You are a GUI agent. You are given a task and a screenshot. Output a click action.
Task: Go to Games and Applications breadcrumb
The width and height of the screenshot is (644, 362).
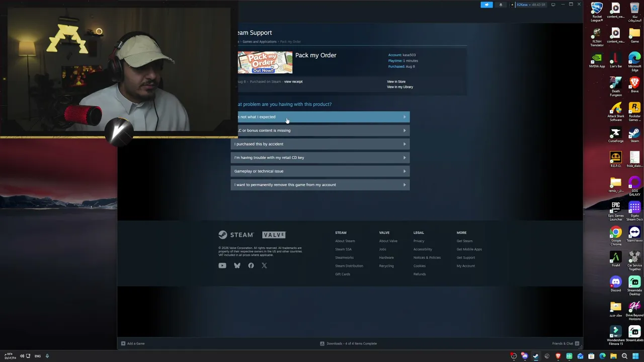[260, 42]
